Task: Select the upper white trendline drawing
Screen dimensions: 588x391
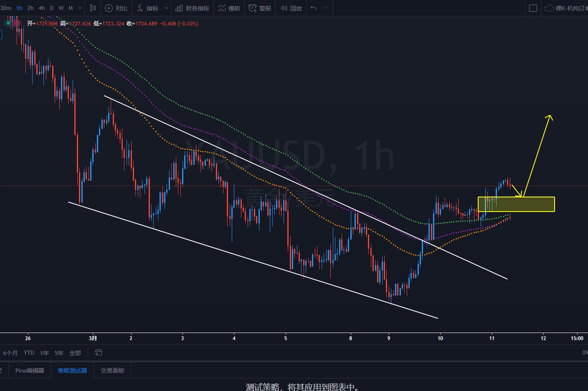Action: (x=306, y=187)
